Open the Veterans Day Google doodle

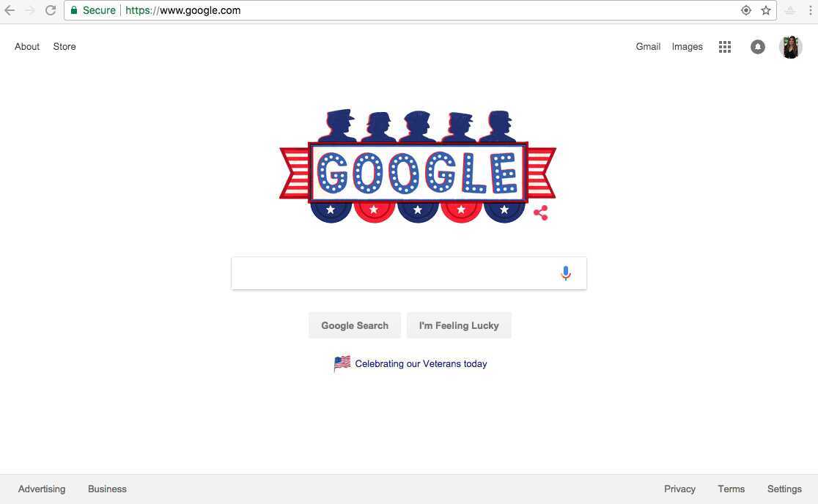pyautogui.click(x=417, y=166)
